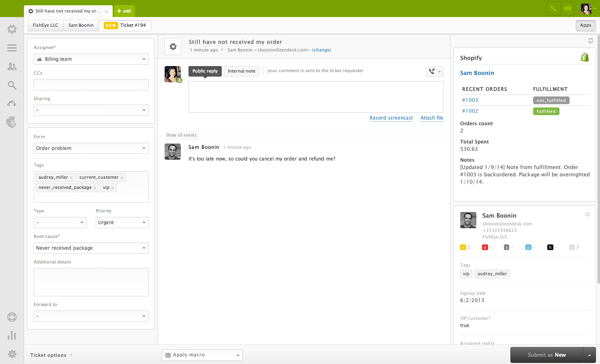
Task: Click the phone icon in the top bar
Action: [x=553, y=8]
